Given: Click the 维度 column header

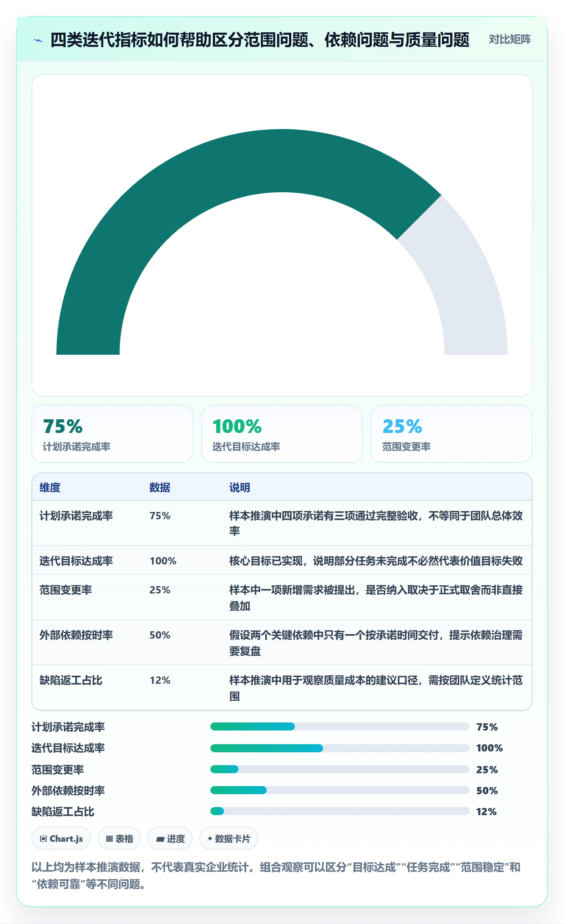Looking at the screenshot, I should [x=50, y=487].
